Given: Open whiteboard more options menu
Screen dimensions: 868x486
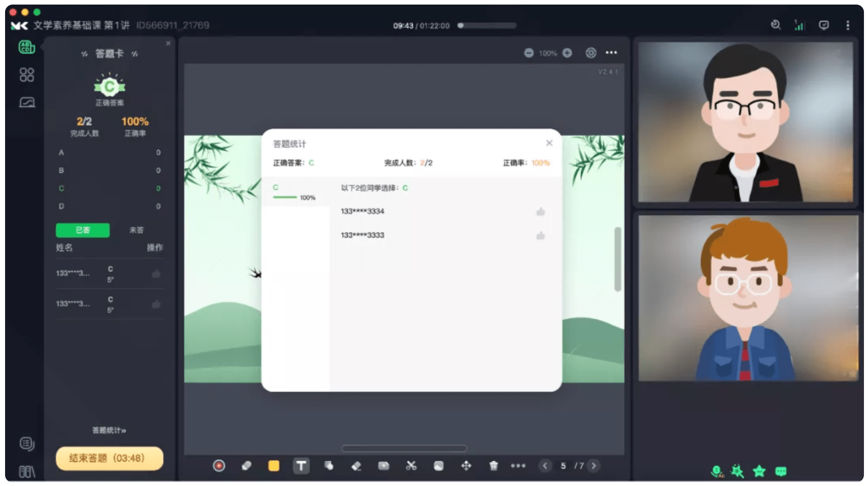Looking at the screenshot, I should pyautogui.click(x=612, y=53).
